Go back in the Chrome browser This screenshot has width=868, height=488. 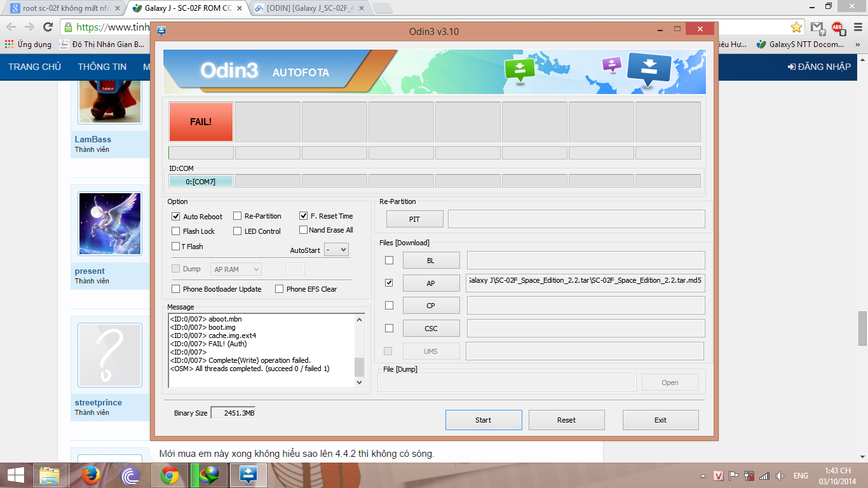tap(11, 27)
